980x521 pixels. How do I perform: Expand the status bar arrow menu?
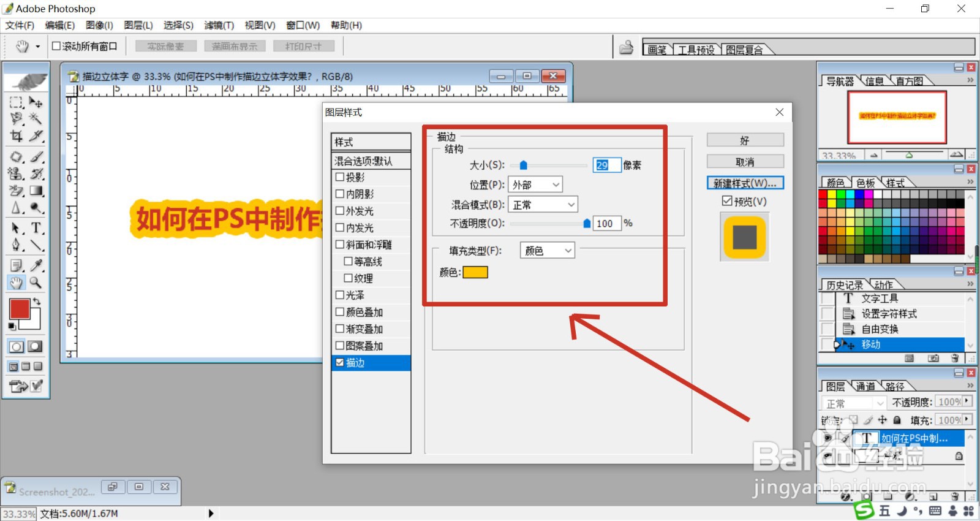(x=211, y=514)
